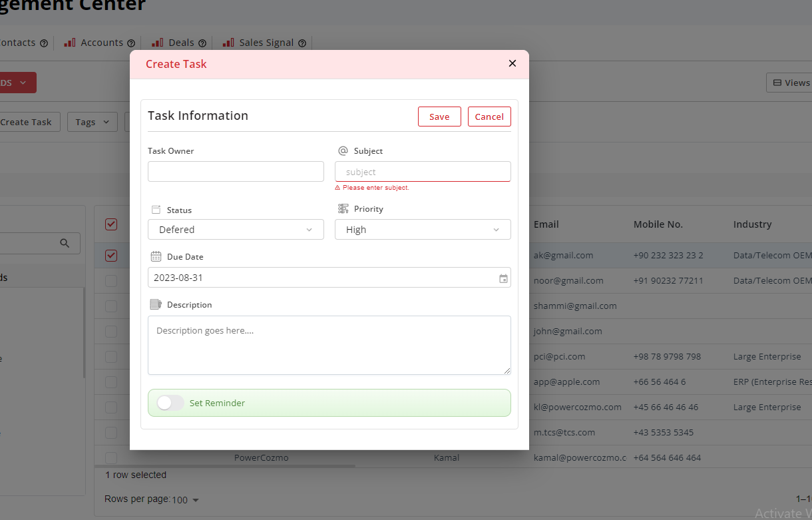Image resolution: width=812 pixels, height=520 pixels.
Task: Click the search magnifier icon in sidebar
Action: point(65,243)
